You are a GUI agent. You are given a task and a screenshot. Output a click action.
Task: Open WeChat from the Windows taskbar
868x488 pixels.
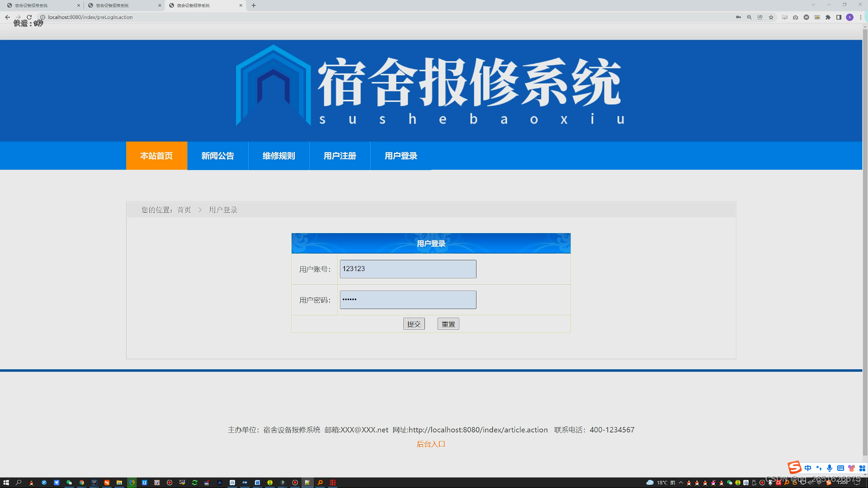point(69,483)
